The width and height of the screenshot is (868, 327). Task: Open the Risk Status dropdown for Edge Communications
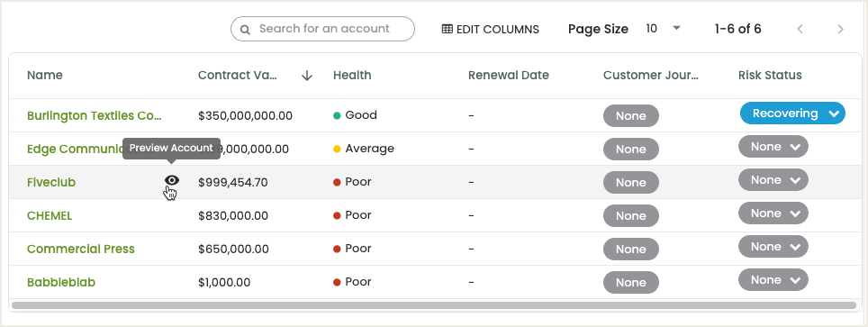[x=773, y=146]
